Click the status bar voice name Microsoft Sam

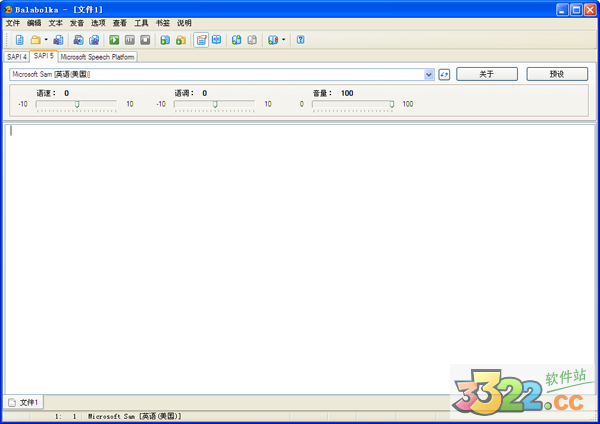click(x=134, y=416)
